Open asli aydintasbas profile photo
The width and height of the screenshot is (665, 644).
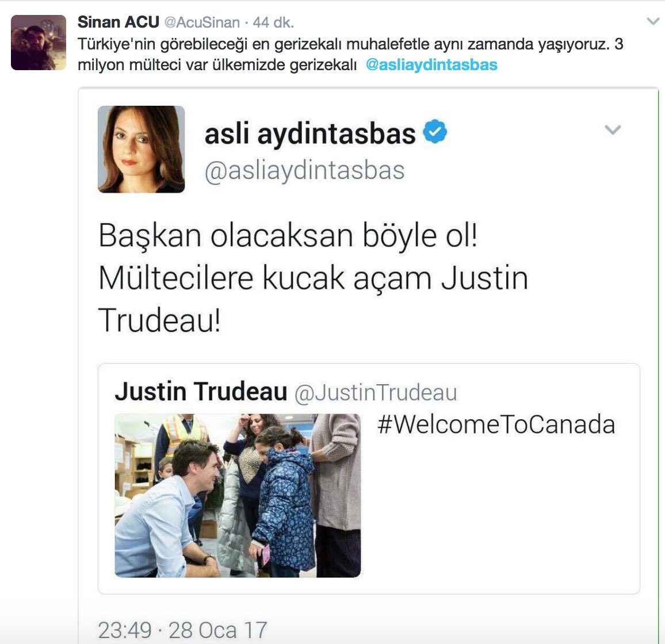click(x=142, y=149)
